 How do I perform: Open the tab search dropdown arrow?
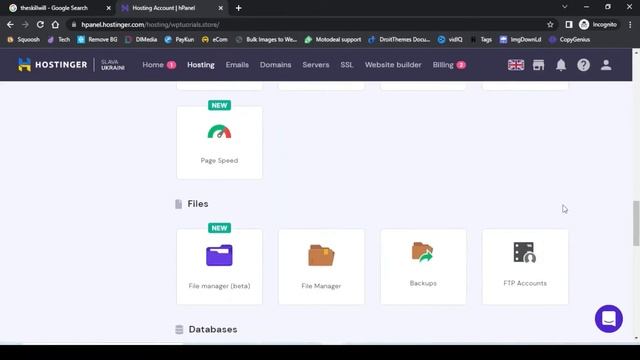coord(564,7)
